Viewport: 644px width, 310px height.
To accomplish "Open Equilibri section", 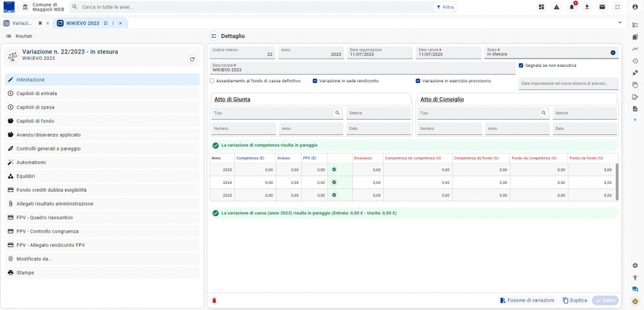I will pyautogui.click(x=102, y=176).
